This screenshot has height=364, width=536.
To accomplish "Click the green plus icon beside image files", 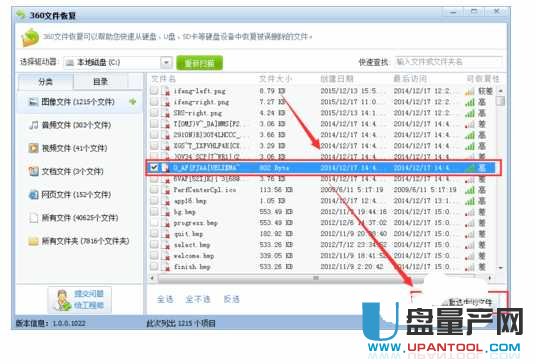I will pos(133,102).
